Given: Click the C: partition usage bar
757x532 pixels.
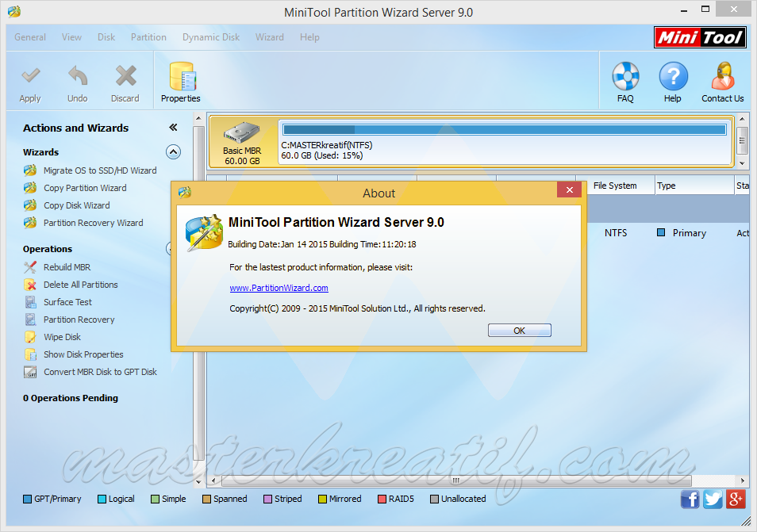Looking at the screenshot, I should (x=505, y=129).
